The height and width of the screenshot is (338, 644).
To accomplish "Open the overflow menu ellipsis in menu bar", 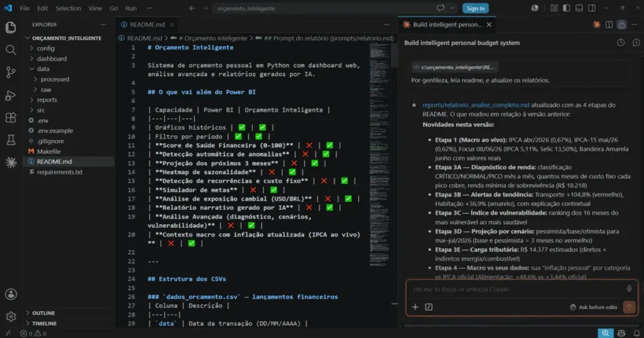I will tap(150, 8).
